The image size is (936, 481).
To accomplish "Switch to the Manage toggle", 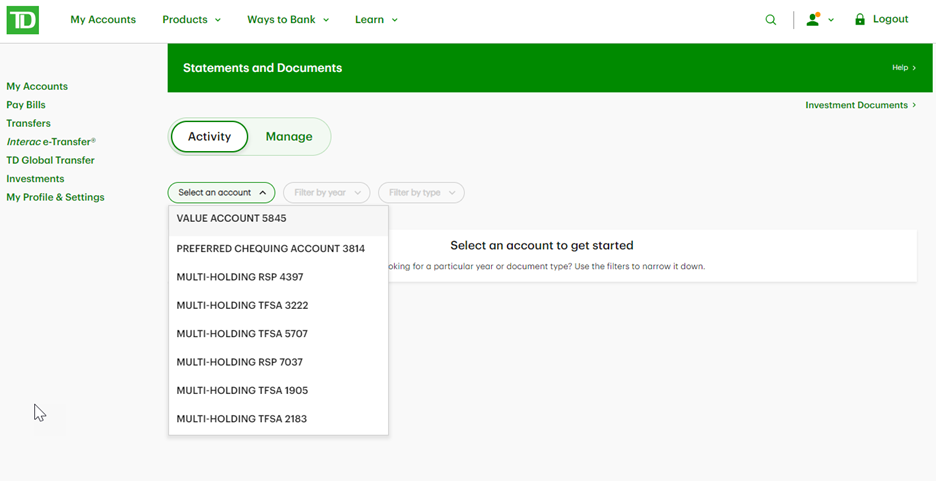I will [289, 137].
